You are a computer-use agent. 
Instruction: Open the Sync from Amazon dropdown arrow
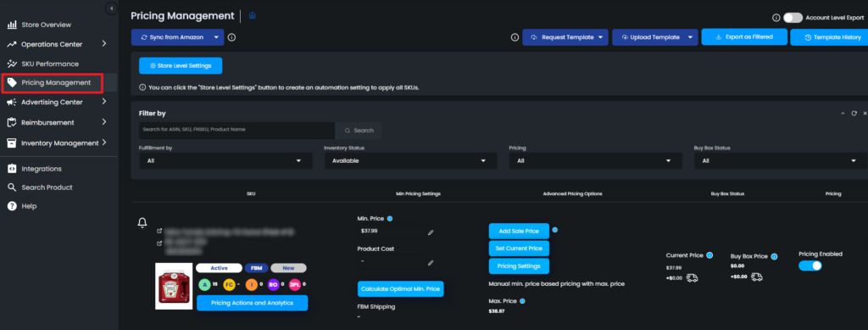click(217, 37)
